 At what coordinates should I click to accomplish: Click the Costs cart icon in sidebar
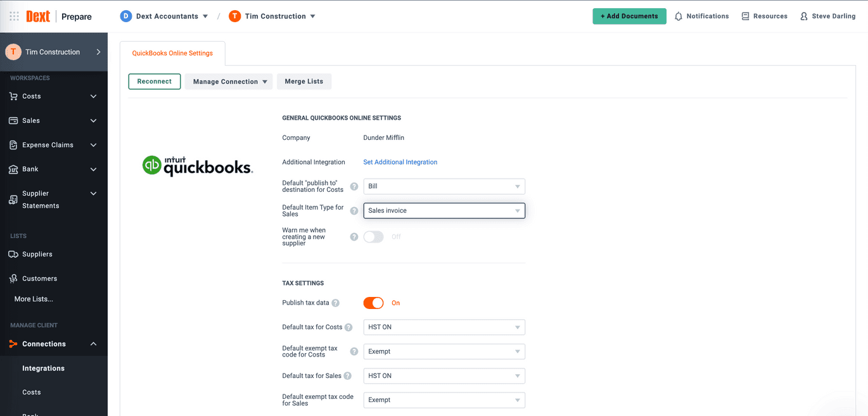coord(13,96)
